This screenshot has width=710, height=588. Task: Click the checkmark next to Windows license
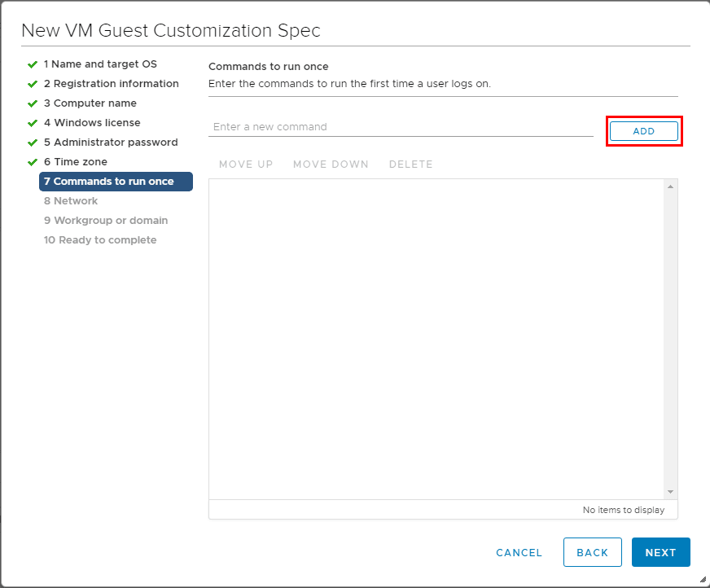tap(33, 123)
